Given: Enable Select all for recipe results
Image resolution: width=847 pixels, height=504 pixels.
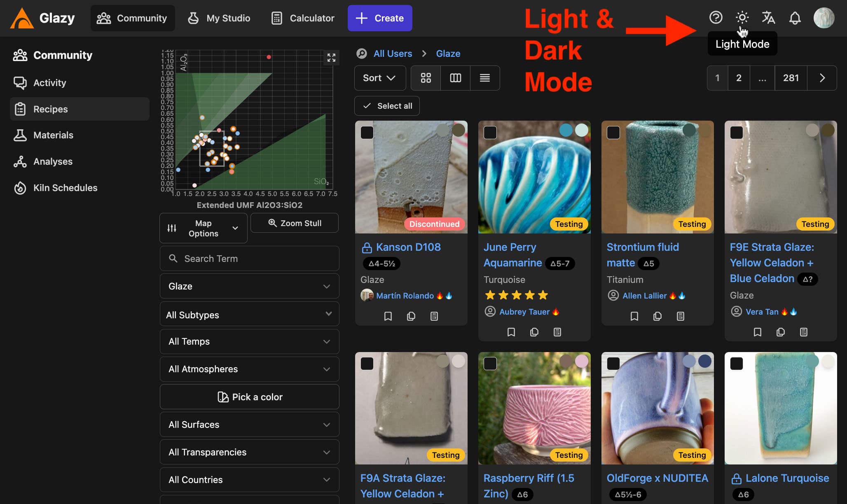Looking at the screenshot, I should (x=386, y=106).
